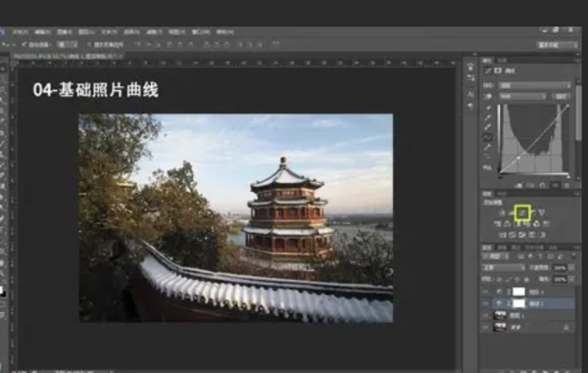
Task: Select the curve control point on the graph
Action: tap(519, 158)
